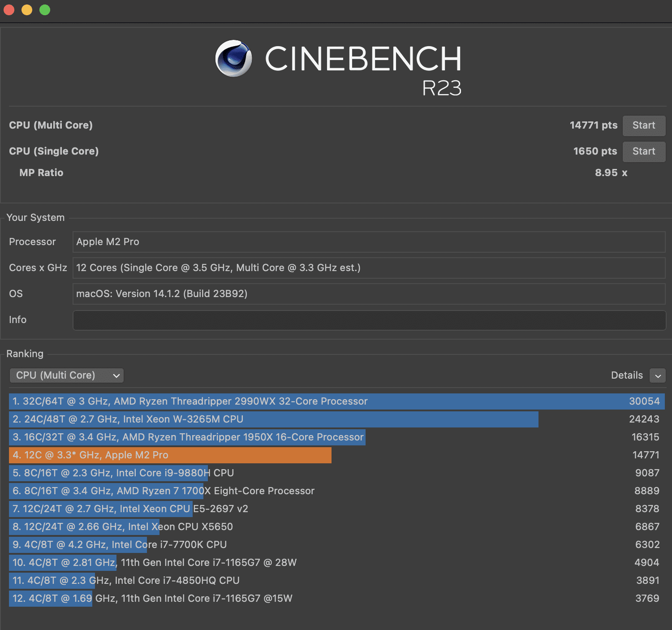Open the CPU (Multi Core) ranking dropdown
The width and height of the screenshot is (672, 630).
(x=66, y=375)
